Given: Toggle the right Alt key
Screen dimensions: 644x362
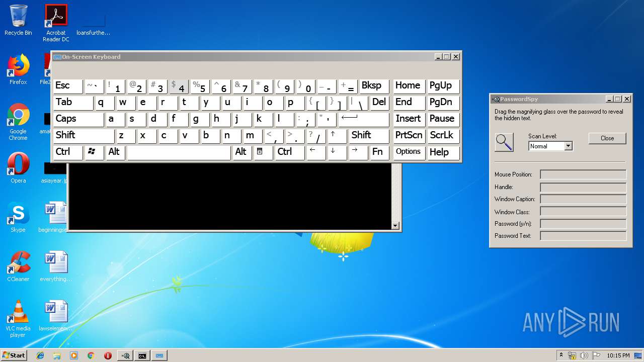Looking at the screenshot, I should click(242, 152).
